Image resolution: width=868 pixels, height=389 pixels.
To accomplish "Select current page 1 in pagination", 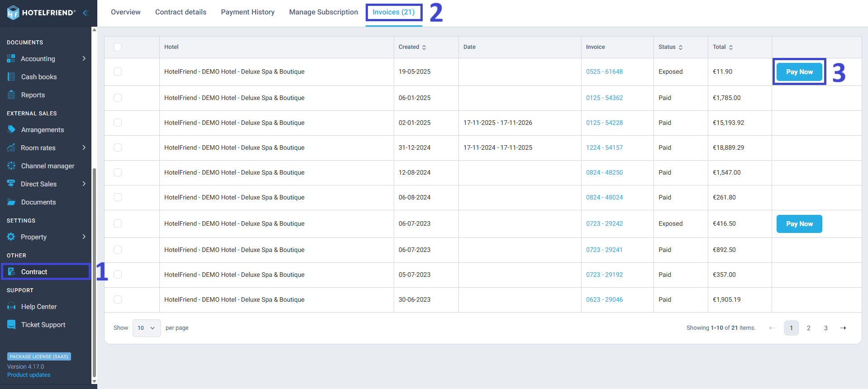I will [792, 328].
